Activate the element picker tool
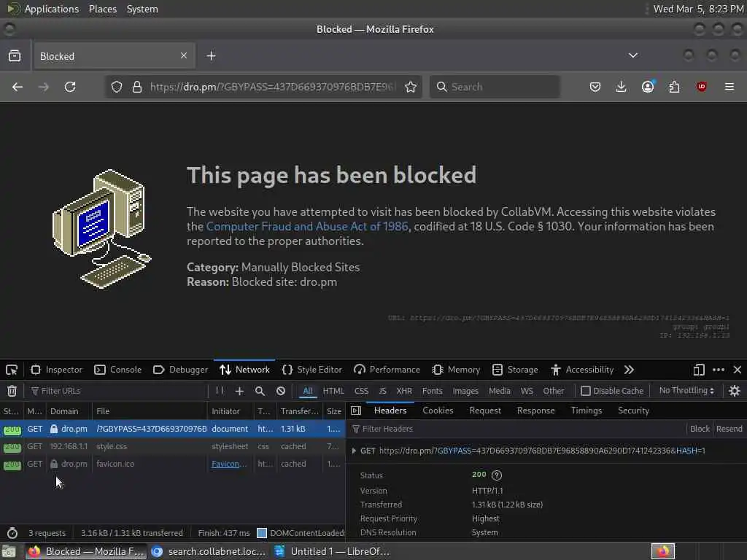Viewport: 747px width, 560px height. 12,370
